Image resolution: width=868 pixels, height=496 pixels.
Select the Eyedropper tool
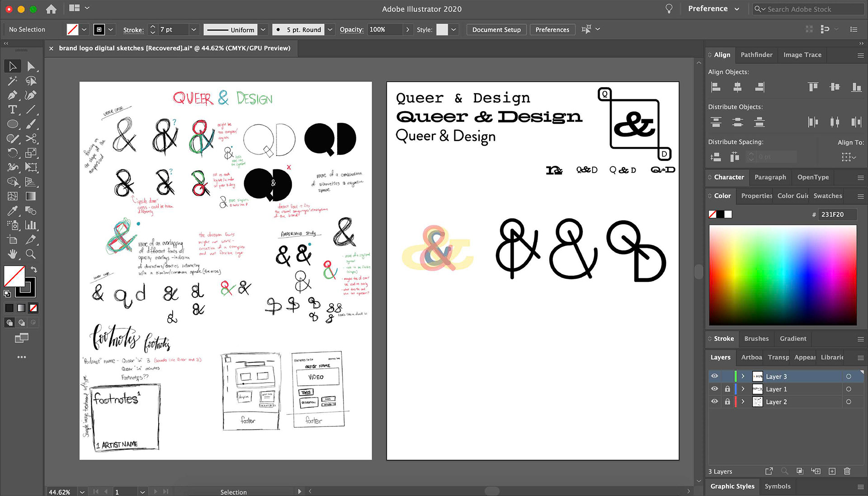(13, 211)
